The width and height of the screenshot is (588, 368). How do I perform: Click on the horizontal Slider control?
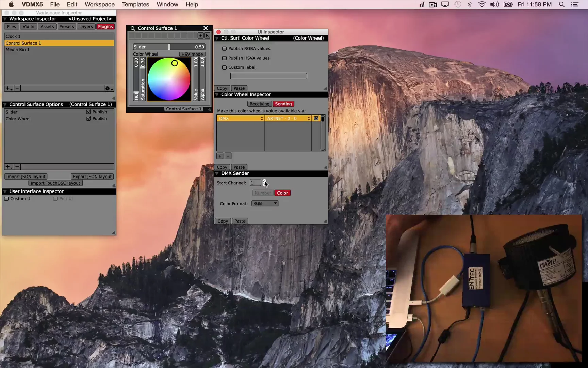pyautogui.click(x=169, y=47)
